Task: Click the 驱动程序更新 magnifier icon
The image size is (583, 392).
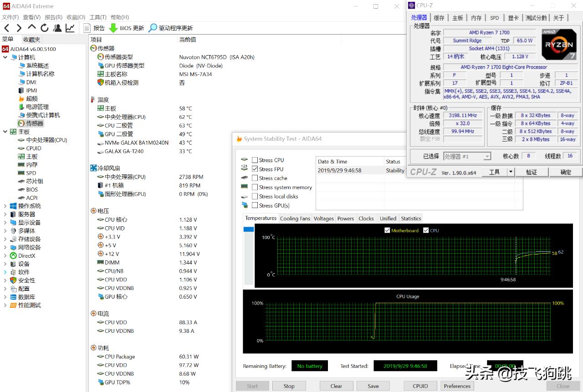Action: point(153,28)
